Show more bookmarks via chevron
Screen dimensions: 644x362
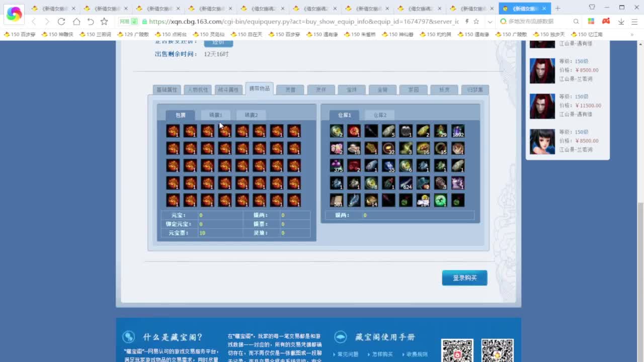pos(632,34)
